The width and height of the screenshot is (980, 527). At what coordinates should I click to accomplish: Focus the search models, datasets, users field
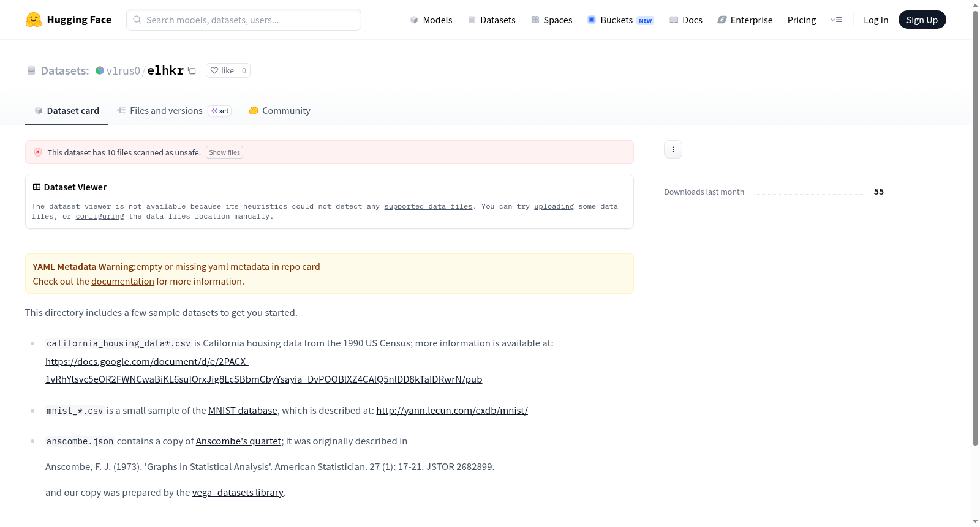[x=244, y=20]
